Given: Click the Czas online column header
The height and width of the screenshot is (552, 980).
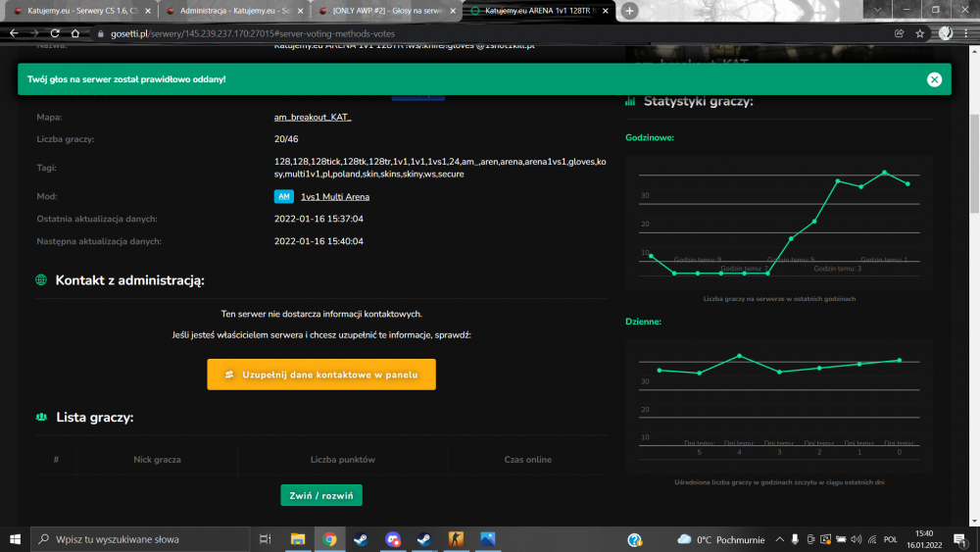Looking at the screenshot, I should (x=527, y=460).
